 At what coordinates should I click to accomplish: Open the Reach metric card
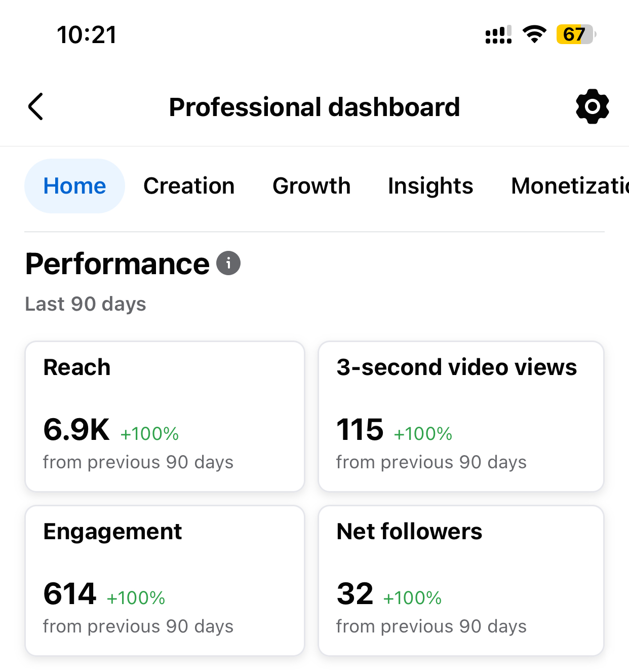165,416
